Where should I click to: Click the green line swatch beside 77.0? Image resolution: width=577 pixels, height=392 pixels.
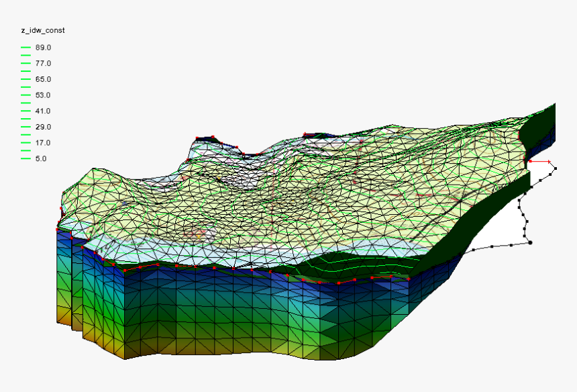26,63
